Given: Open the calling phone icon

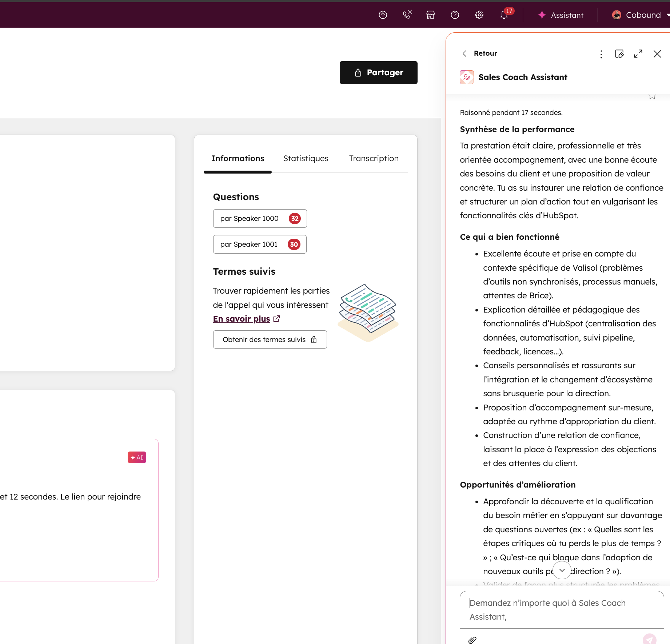Looking at the screenshot, I should tap(407, 15).
